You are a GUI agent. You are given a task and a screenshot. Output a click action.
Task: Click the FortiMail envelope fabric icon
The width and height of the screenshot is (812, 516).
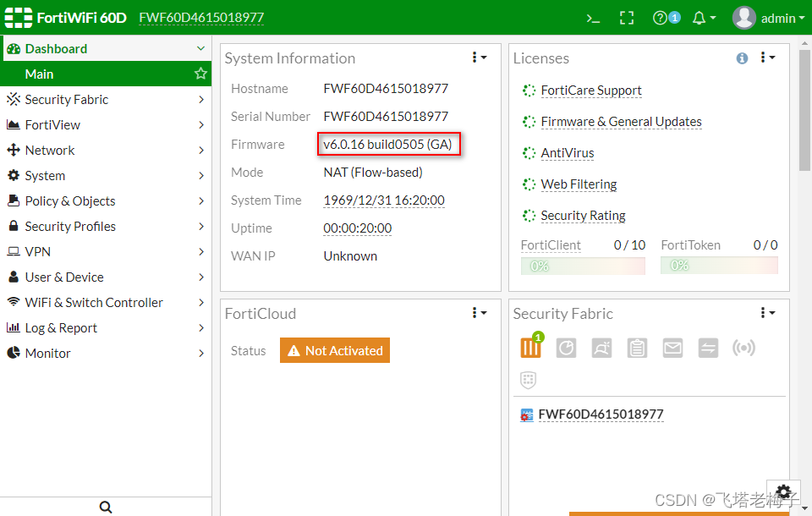(672, 349)
